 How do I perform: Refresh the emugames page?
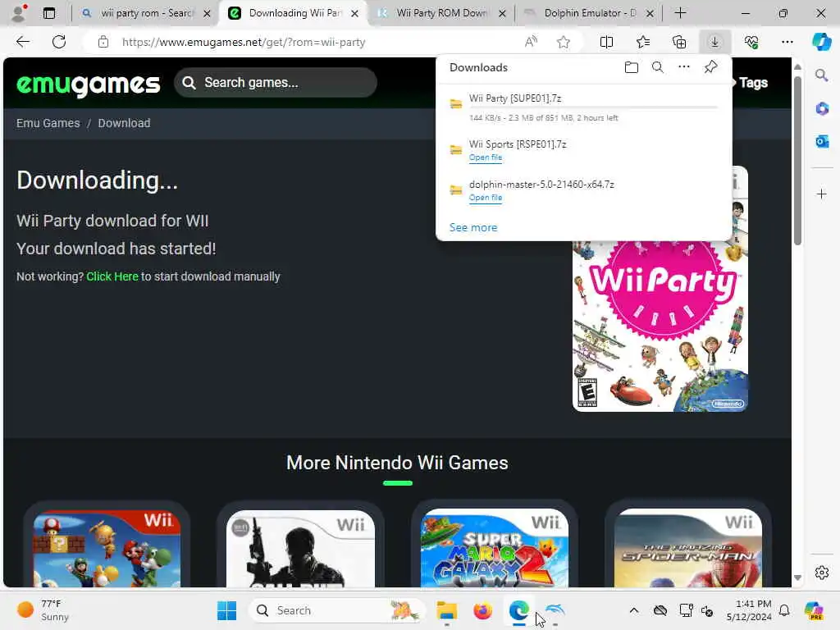pos(59,42)
